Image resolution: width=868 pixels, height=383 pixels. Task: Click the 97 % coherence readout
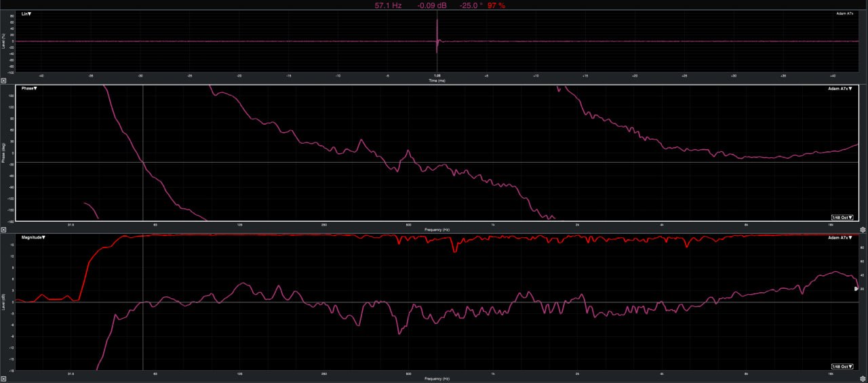[496, 5]
